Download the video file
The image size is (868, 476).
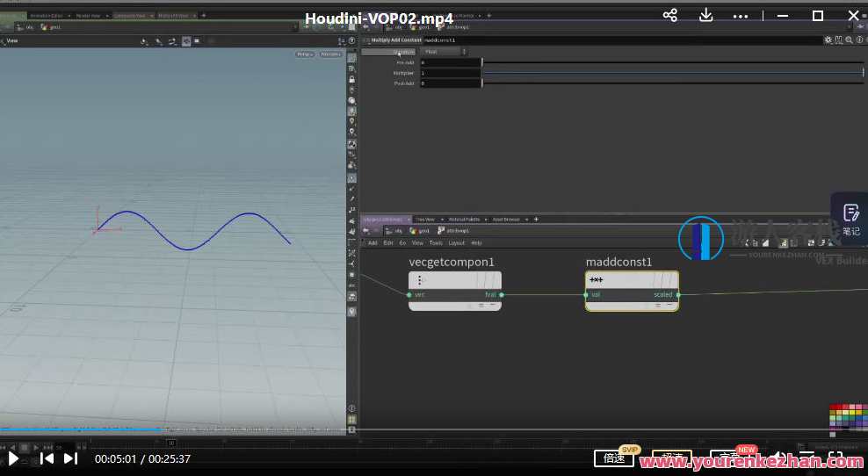click(x=705, y=16)
